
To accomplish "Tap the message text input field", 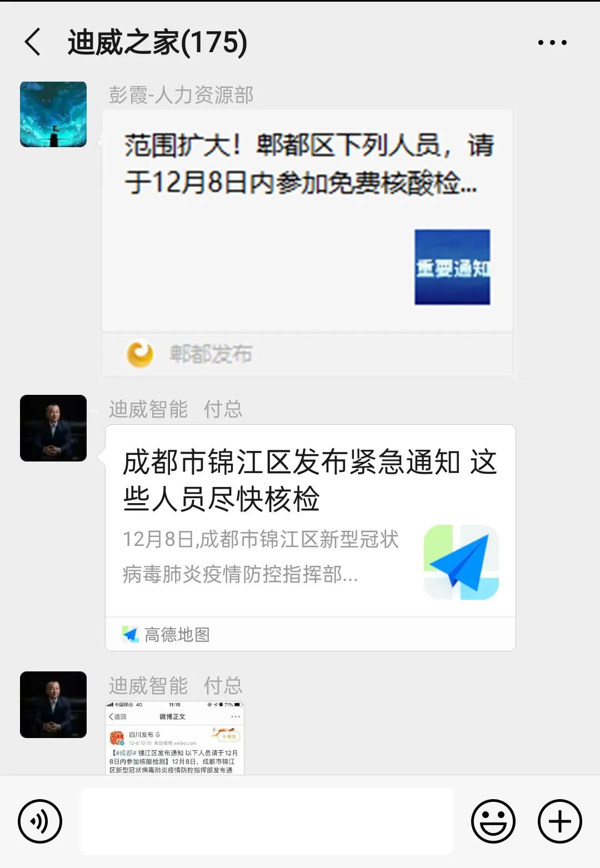I will click(x=267, y=821).
